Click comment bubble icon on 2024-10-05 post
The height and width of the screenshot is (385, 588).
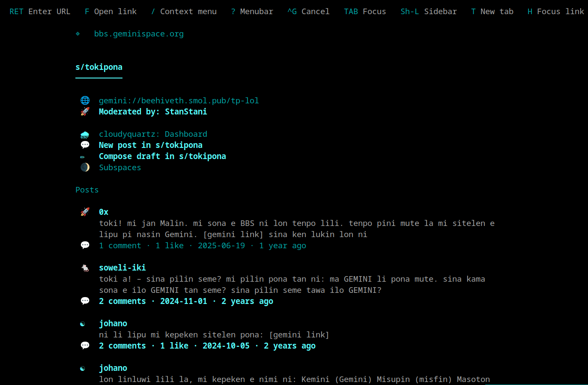click(x=85, y=346)
